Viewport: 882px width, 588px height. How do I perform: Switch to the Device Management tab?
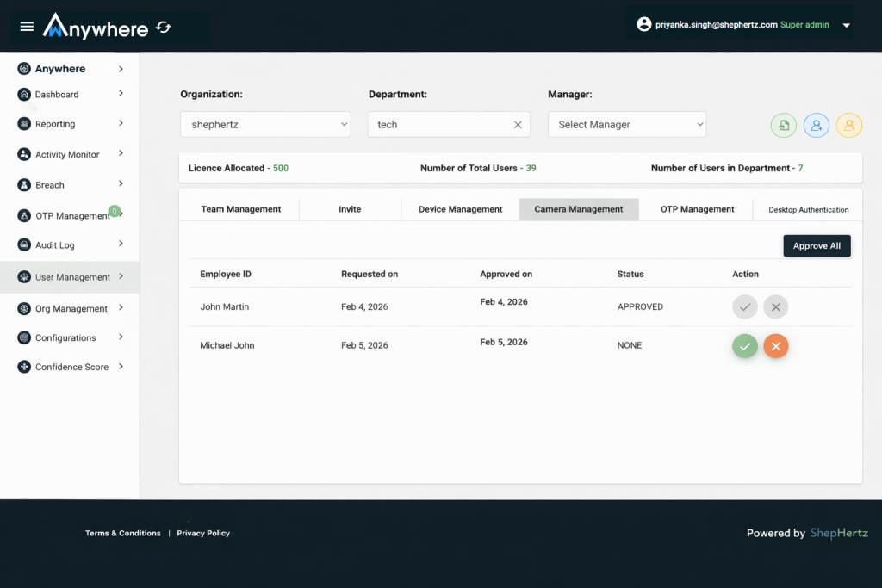[x=460, y=209]
